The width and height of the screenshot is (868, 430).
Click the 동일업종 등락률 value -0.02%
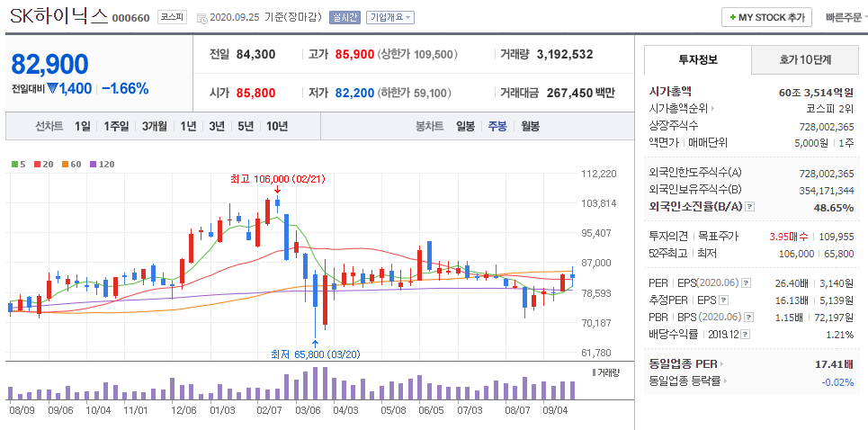[837, 381]
